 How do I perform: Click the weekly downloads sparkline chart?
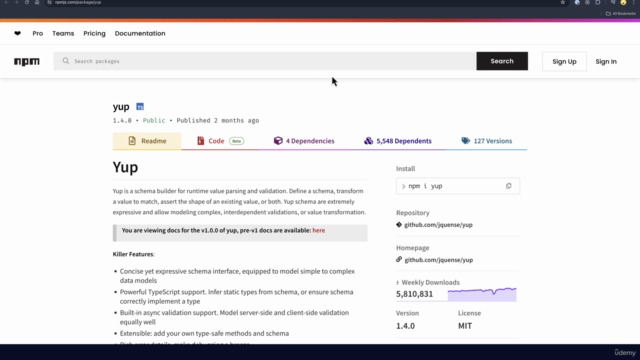[482, 294]
